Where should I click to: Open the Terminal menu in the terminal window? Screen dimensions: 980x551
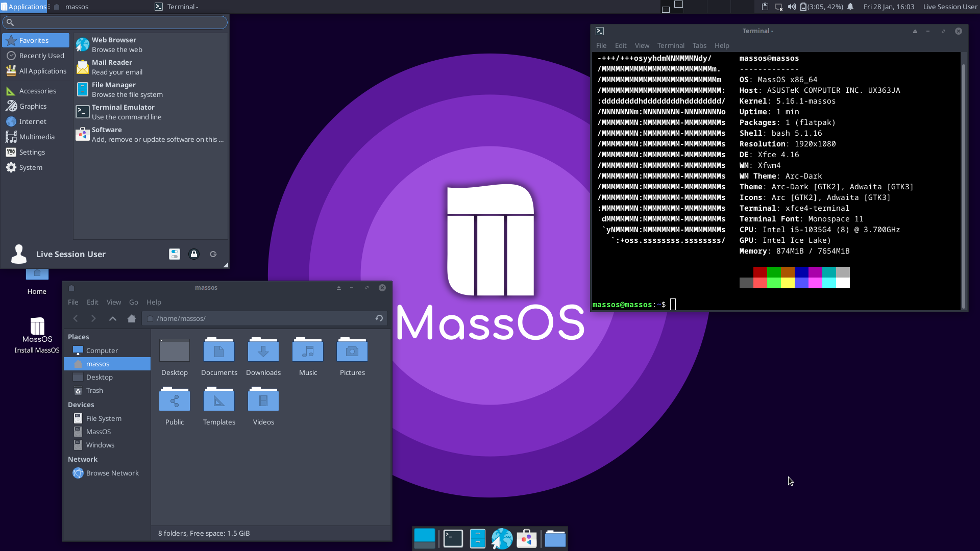[670, 45]
